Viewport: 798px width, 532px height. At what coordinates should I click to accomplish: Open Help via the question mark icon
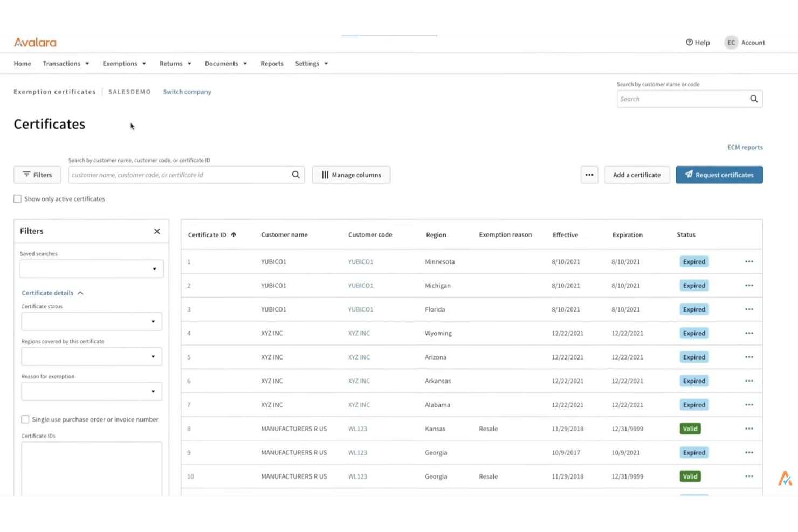[689, 42]
